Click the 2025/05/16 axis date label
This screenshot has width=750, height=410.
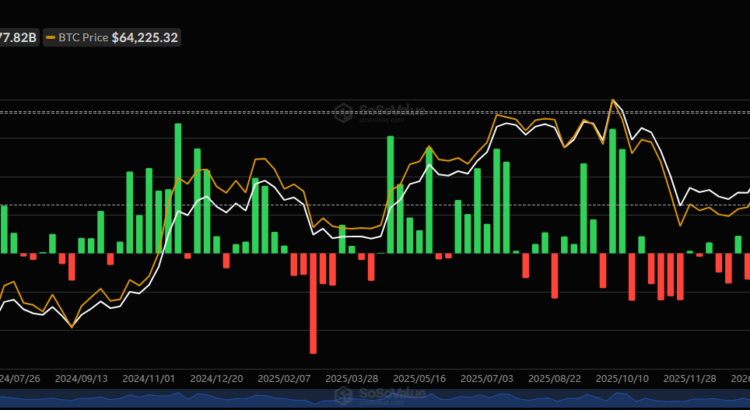pyautogui.click(x=419, y=379)
